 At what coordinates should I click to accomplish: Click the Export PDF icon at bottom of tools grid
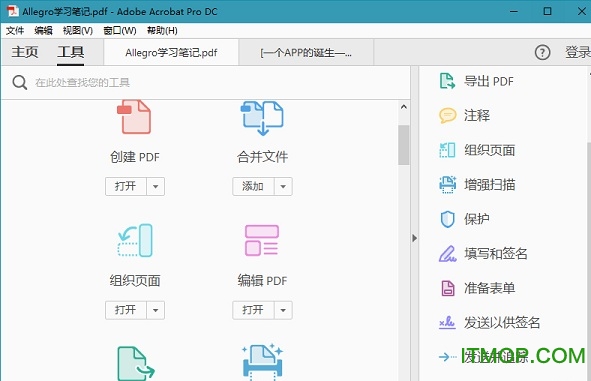[136, 363]
